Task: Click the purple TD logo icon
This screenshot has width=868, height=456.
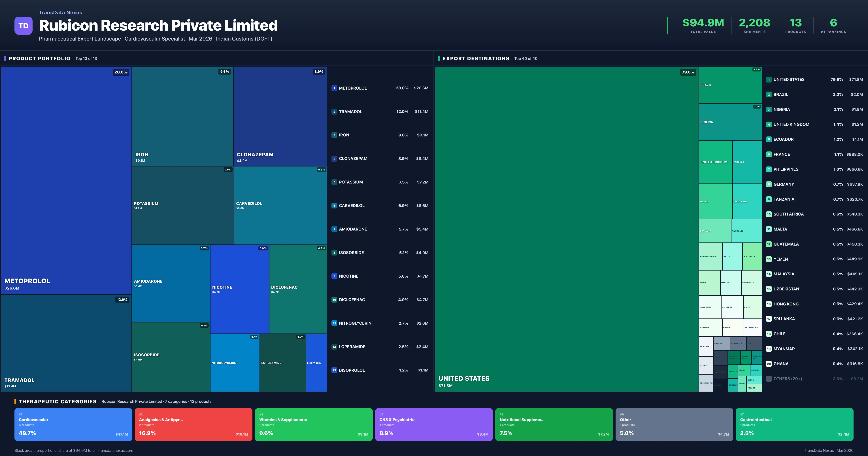Action: (23, 26)
